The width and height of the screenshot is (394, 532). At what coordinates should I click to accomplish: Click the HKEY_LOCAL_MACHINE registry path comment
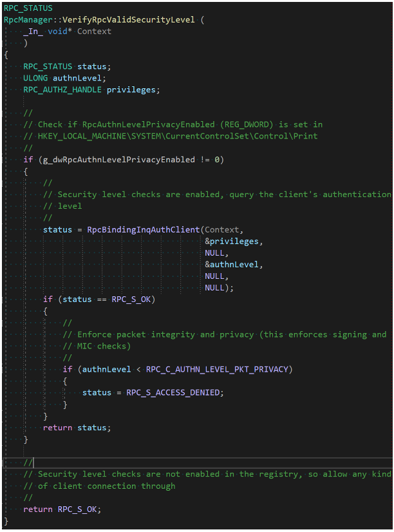pyautogui.click(x=171, y=136)
